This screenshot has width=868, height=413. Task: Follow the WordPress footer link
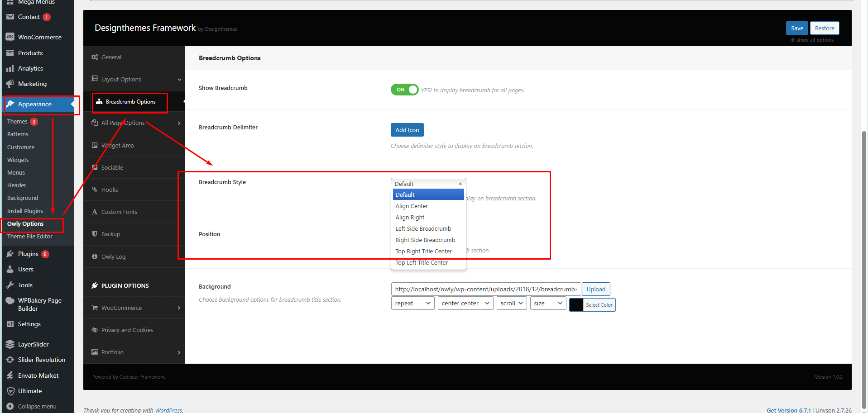[x=168, y=410]
